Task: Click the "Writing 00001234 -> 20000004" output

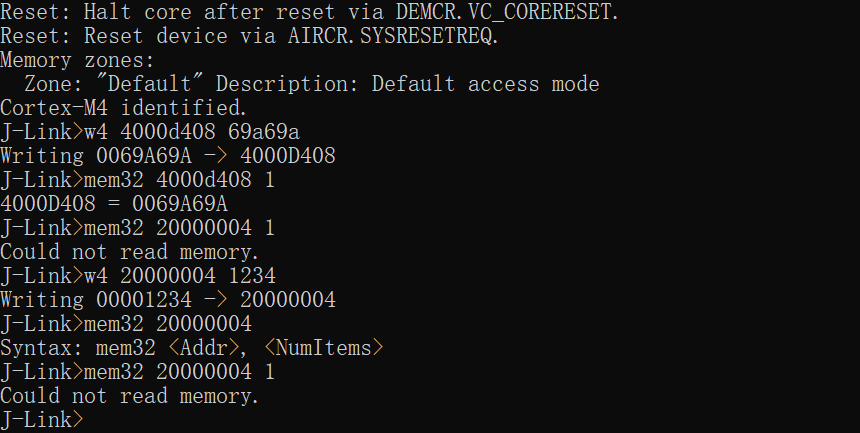Action: tap(168, 300)
